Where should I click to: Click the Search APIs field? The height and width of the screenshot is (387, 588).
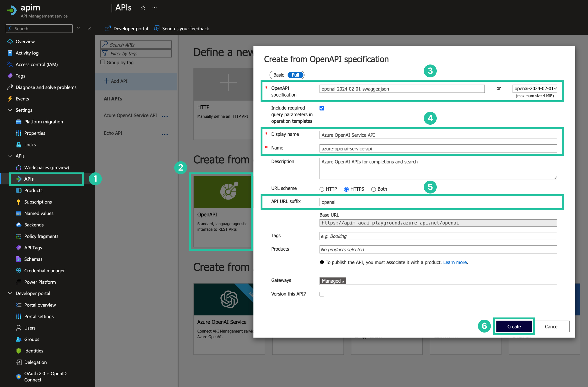click(x=136, y=44)
